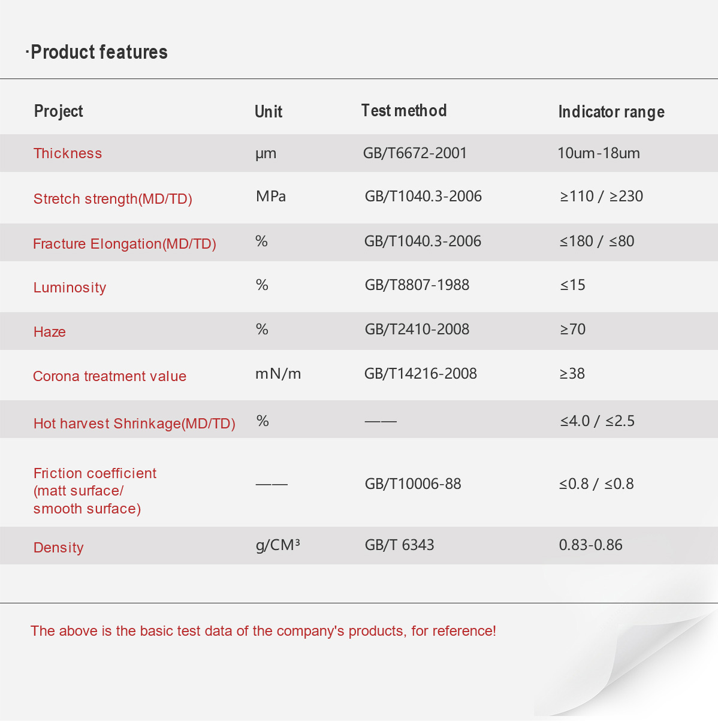
Task: Click the g/CM³ unit cell
Action: (x=277, y=545)
